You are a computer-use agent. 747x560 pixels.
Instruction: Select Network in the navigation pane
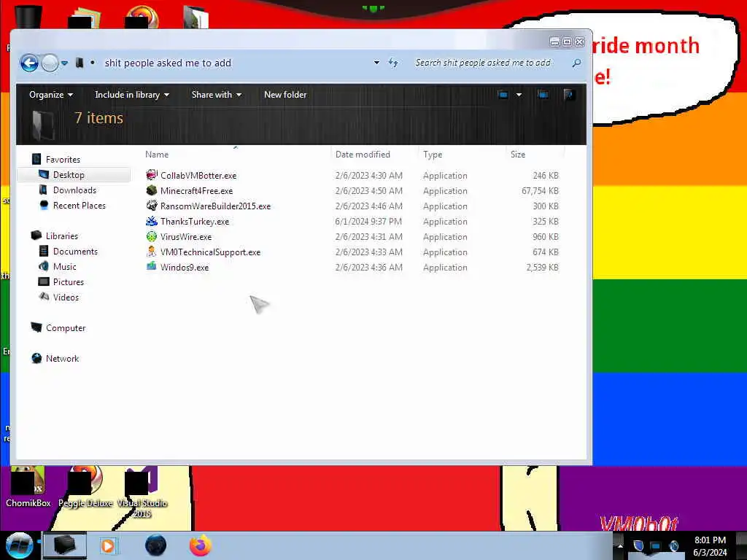tap(62, 358)
